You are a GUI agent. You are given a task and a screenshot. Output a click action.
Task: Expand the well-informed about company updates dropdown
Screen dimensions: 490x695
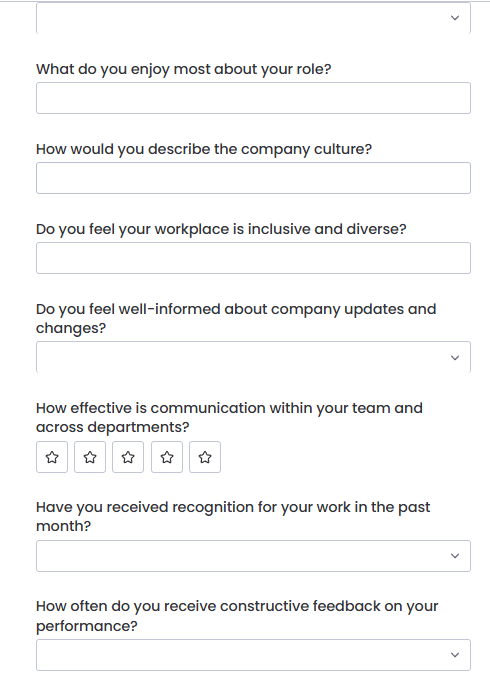coord(253,357)
